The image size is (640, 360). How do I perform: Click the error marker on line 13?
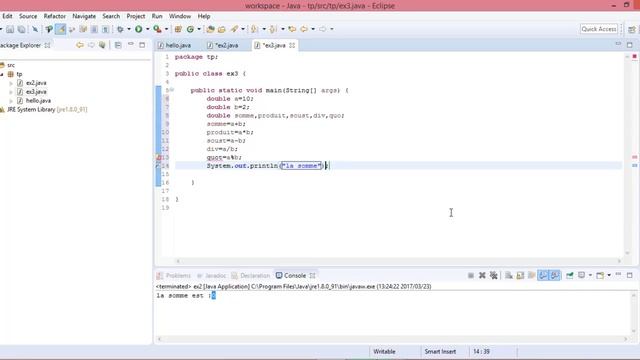coord(158,157)
